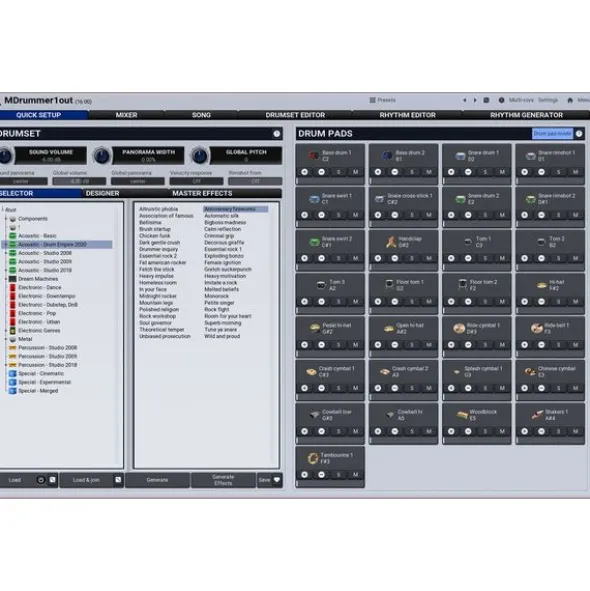The width and height of the screenshot is (590, 591).
Task: Open the Drum Pads help icon
Action: pyautogui.click(x=579, y=133)
